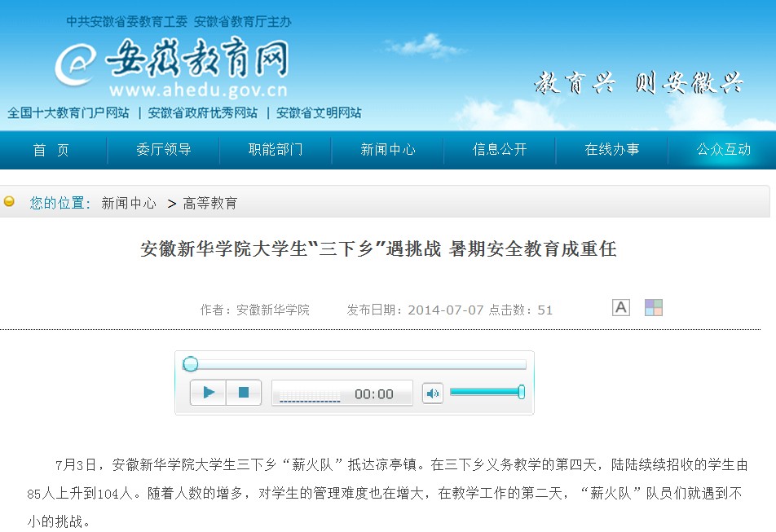Click the audio time display 00:00
Viewport: 776px width, 532px height.
tap(373, 394)
